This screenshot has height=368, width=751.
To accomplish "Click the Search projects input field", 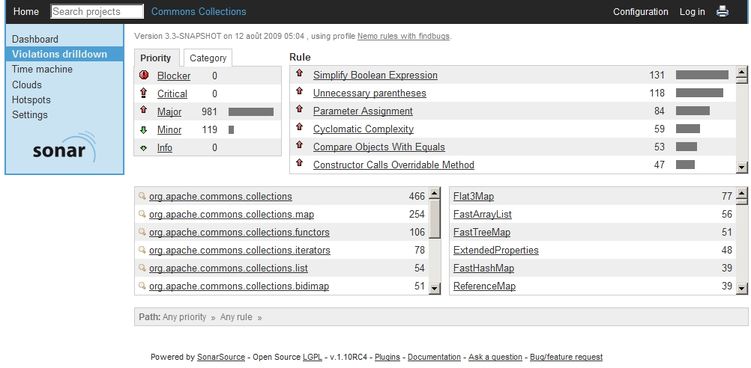I will pos(97,12).
